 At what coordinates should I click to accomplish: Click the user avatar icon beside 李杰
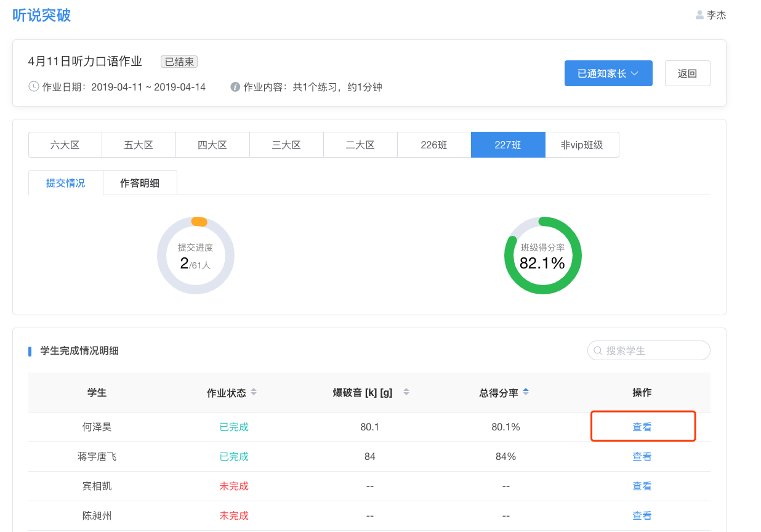pos(699,15)
